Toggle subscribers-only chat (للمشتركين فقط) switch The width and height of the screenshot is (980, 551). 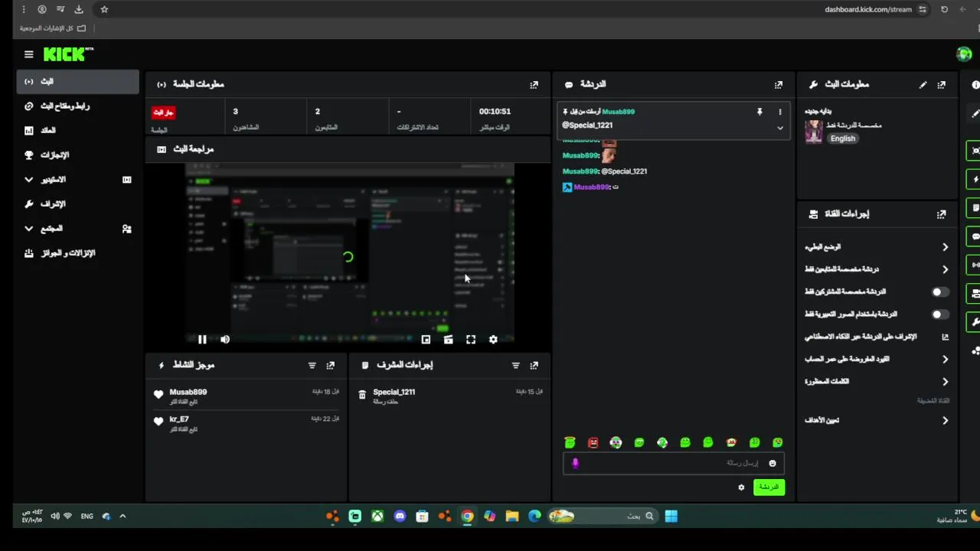939,292
